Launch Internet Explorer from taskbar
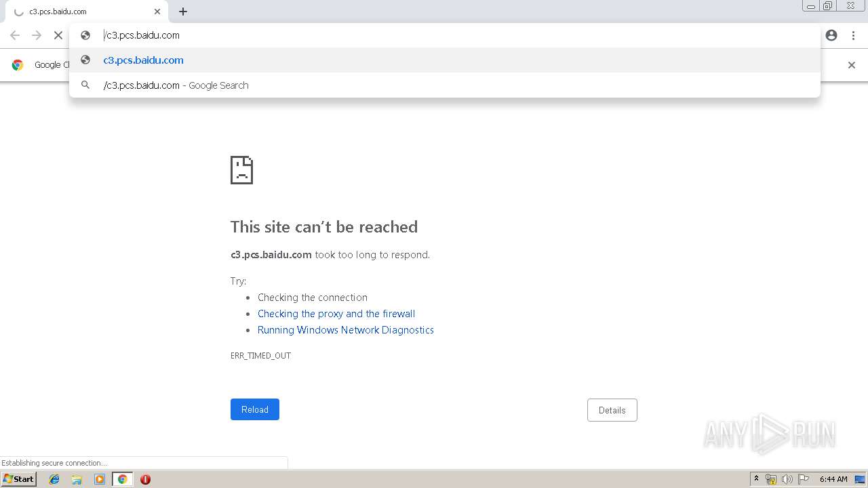868x488 pixels. pos(54,479)
